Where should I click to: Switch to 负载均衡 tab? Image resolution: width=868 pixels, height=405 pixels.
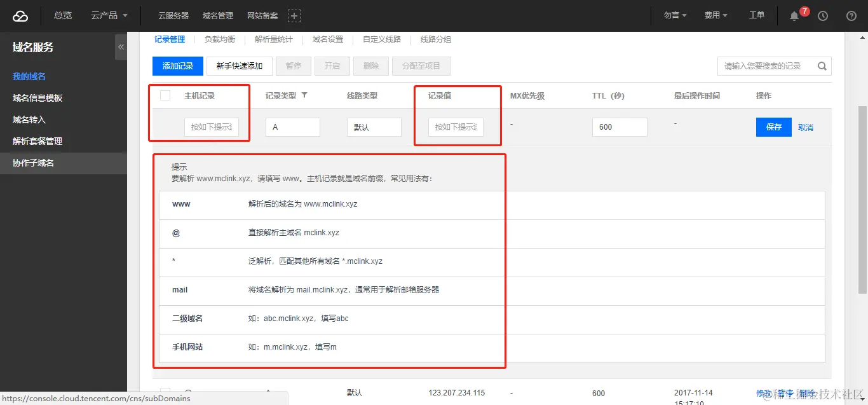(220, 39)
